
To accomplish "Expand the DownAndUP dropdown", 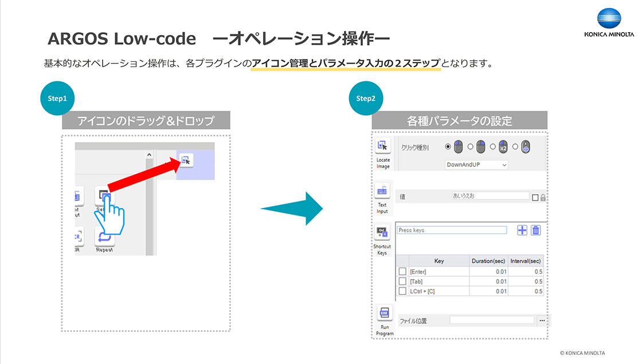I will coord(477,165).
